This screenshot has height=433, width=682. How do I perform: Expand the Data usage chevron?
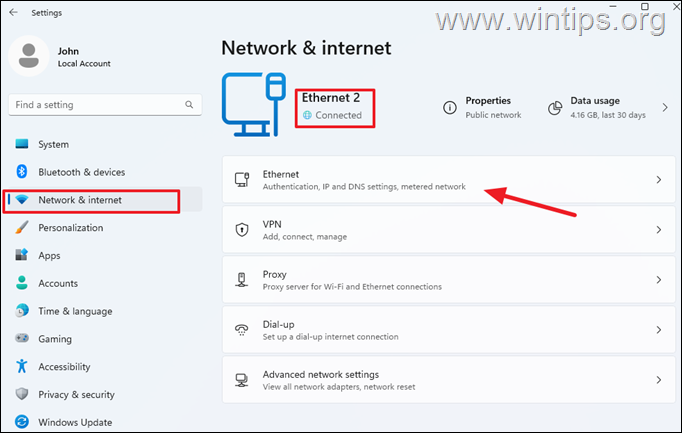click(x=665, y=107)
